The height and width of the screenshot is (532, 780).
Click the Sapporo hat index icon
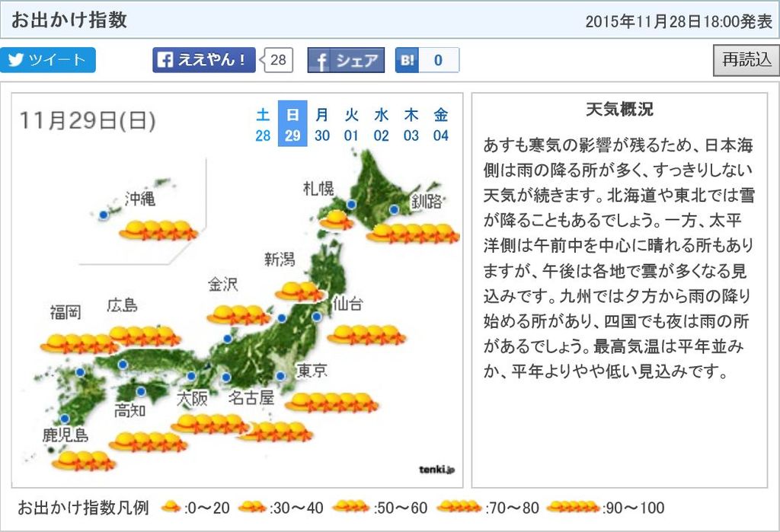[334, 221]
